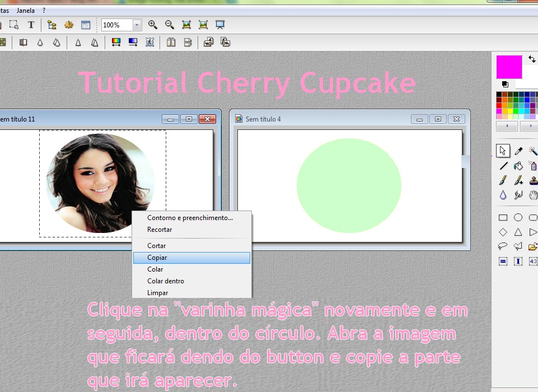538x392 pixels.
Task: Click the show selection toolbar icon
Action: point(14,25)
